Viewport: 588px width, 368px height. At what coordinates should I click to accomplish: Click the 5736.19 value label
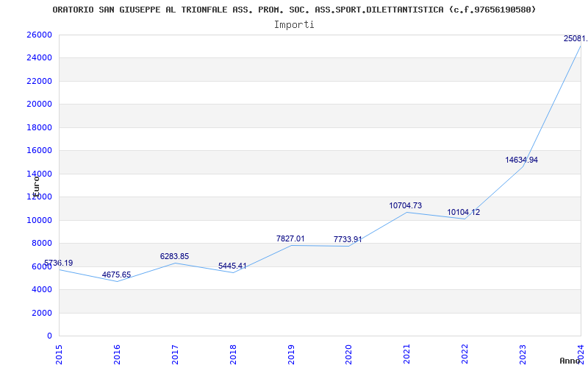58,263
